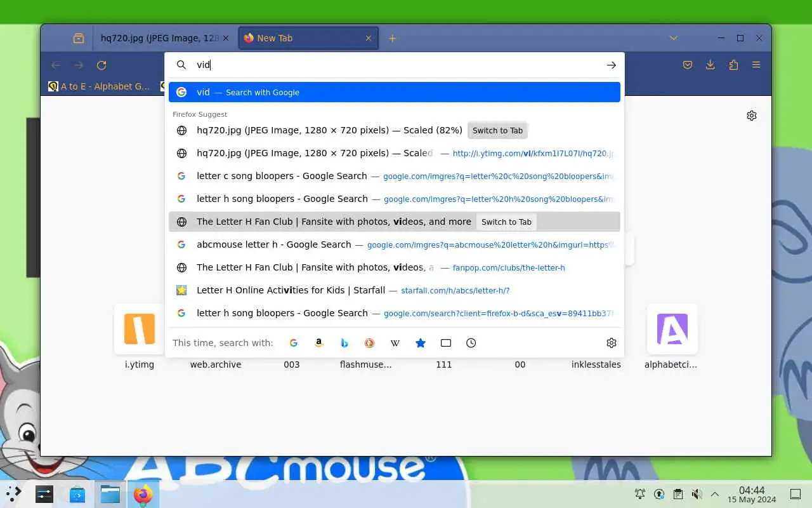Open the 003 shortcut label
The width and height of the screenshot is (812, 508).
pos(292,364)
